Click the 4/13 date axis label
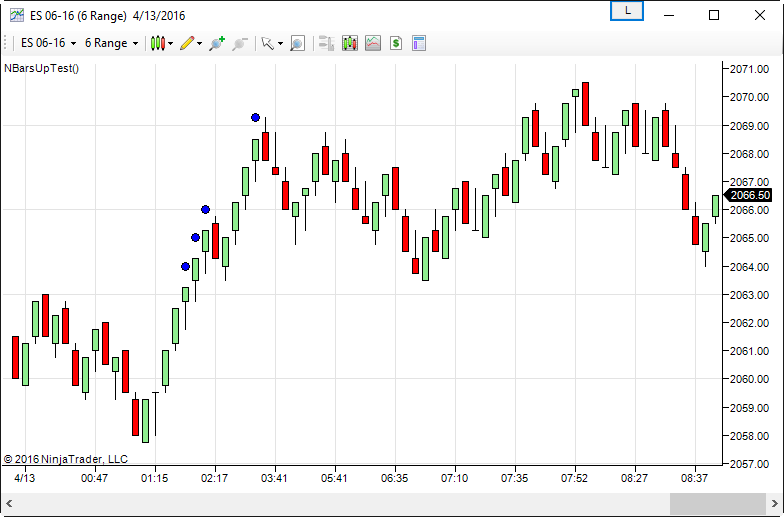 24,478
